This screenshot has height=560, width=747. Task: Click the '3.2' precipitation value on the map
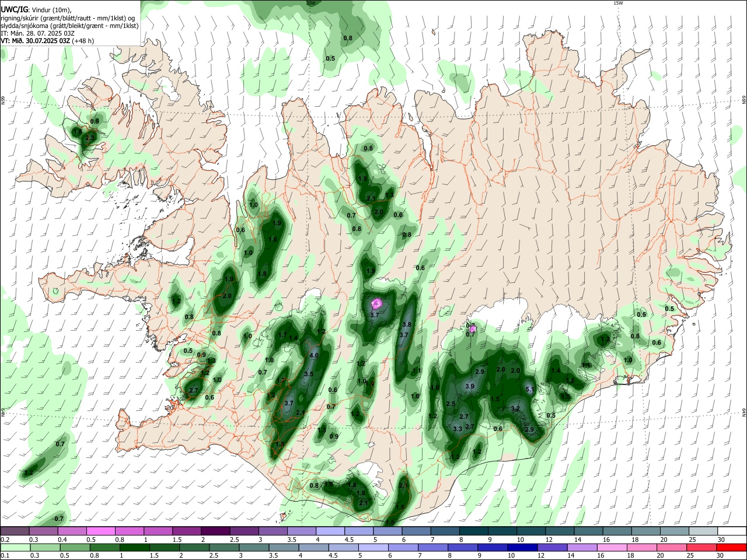[515, 408]
